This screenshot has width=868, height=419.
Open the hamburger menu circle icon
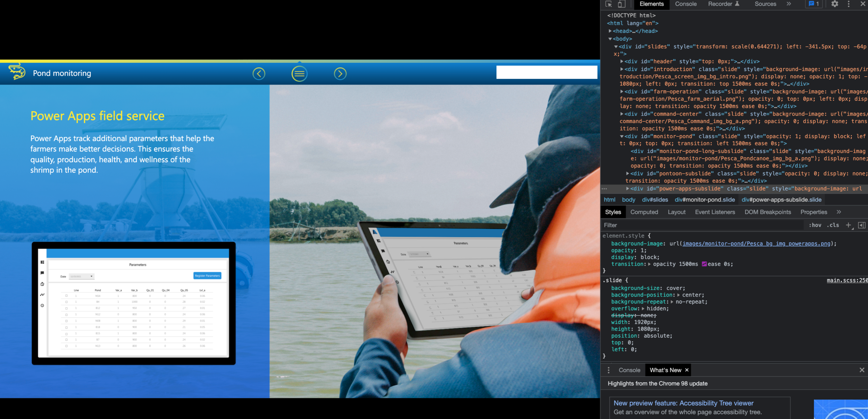299,74
